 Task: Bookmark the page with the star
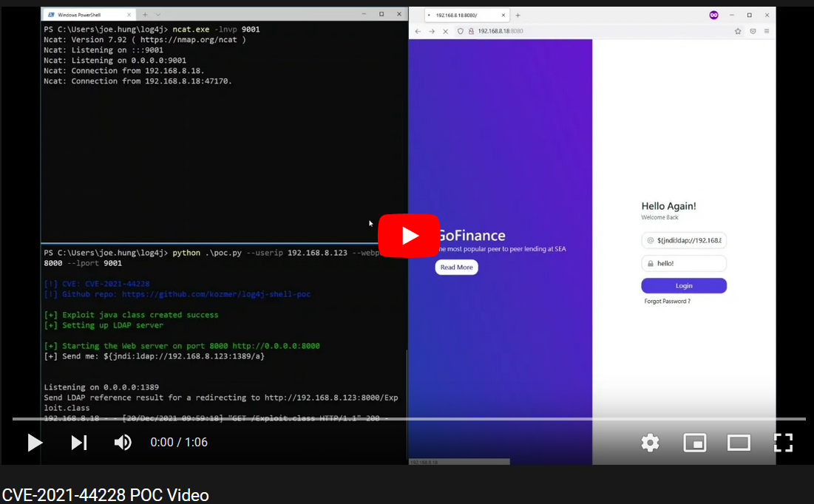coord(738,31)
